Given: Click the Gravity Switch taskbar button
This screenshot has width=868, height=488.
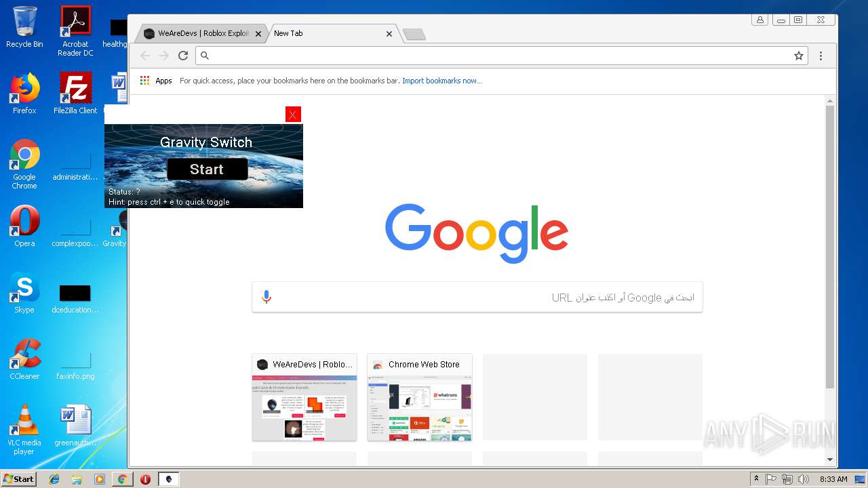Looking at the screenshot, I should pos(168,479).
